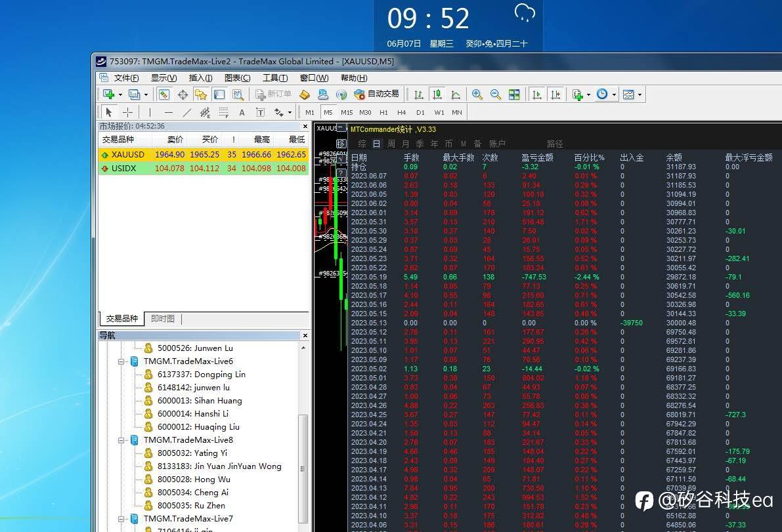Screen dimensions: 782x532
Task: Select the 月 period in MTCommander stats
Action: click(x=406, y=144)
